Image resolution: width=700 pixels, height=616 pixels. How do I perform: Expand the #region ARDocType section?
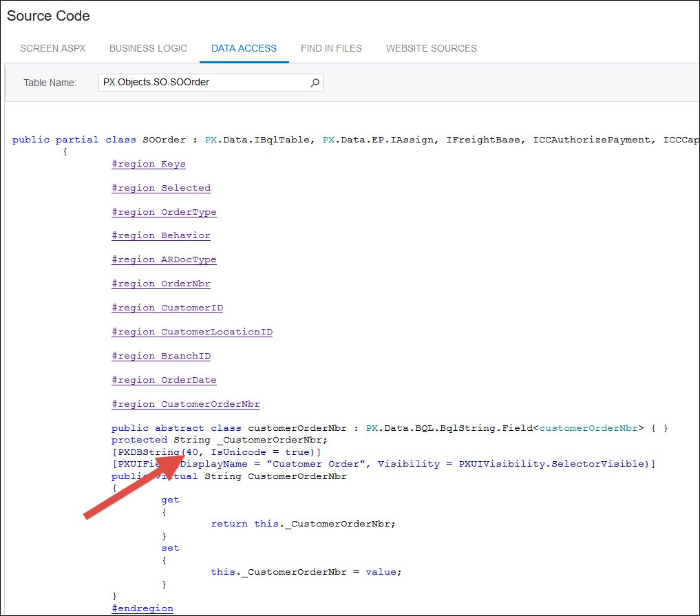click(164, 259)
